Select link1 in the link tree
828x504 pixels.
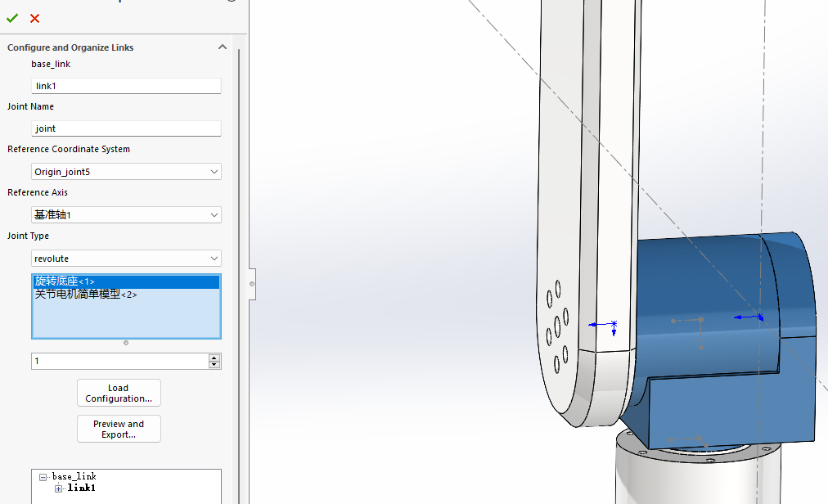tap(81, 488)
